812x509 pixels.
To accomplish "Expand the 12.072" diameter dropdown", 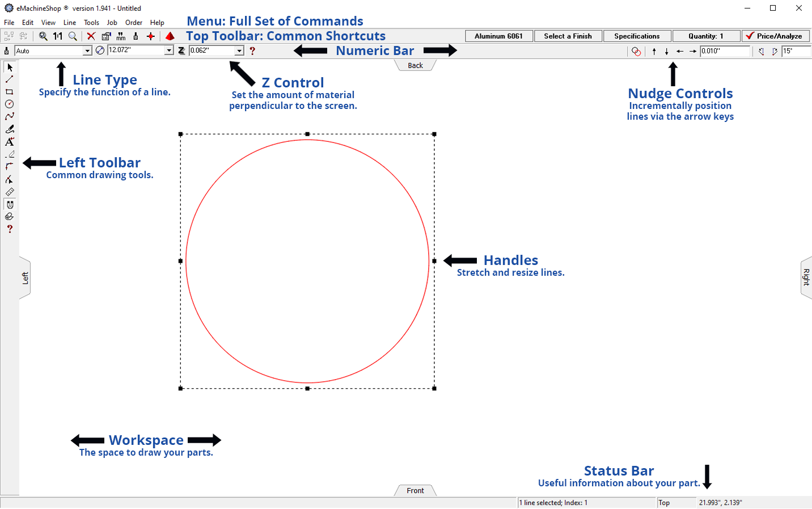I will click(x=169, y=51).
